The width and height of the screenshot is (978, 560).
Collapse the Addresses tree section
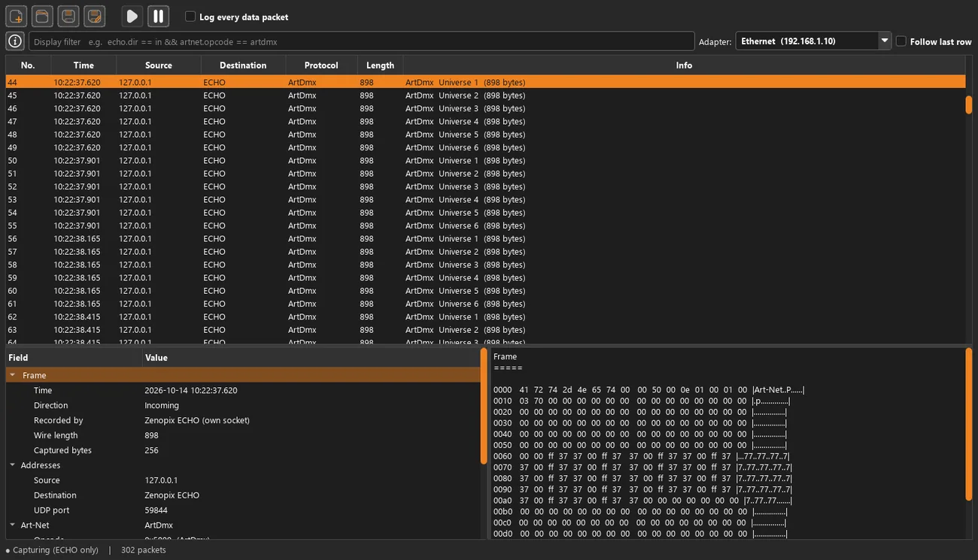tap(13, 465)
